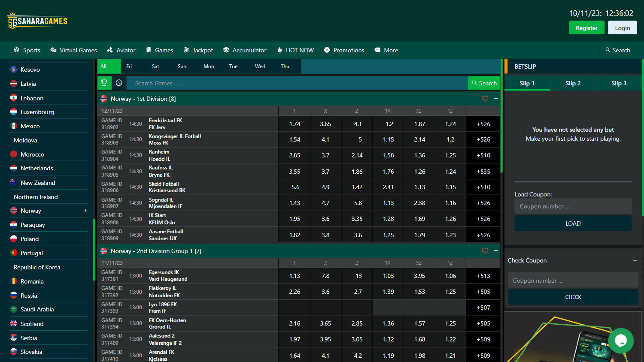Open Accumulator page
Image resolution: width=644 pixels, height=362 pixels.
245,50
